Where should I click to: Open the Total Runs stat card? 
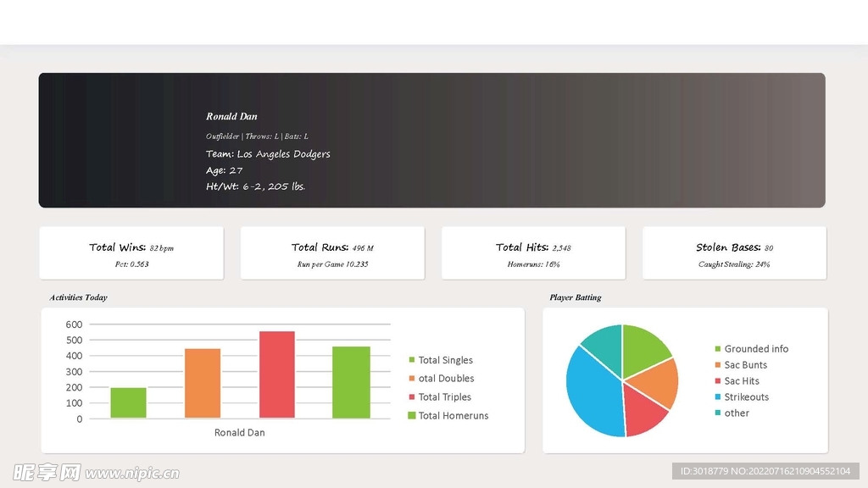332,253
